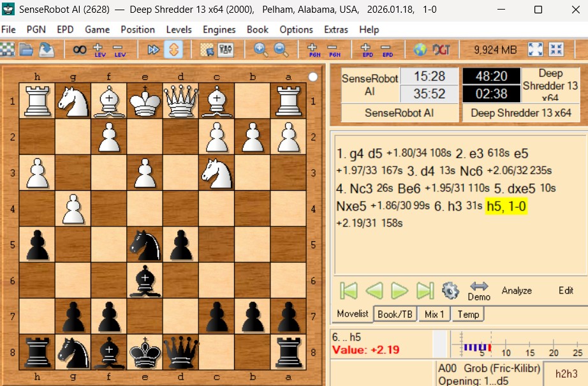Image resolution: width=588 pixels, height=386 pixels.
Task: Click the new board setup icon
Action: coord(7,49)
